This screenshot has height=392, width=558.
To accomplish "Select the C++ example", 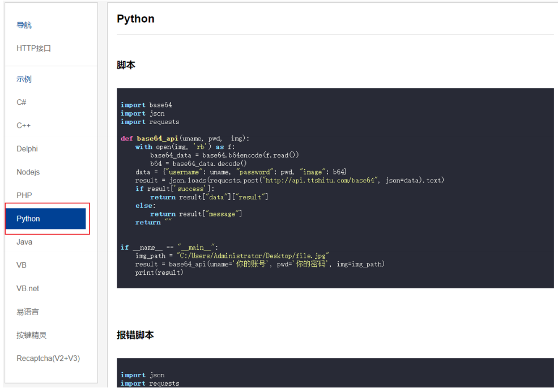I will click(23, 126).
